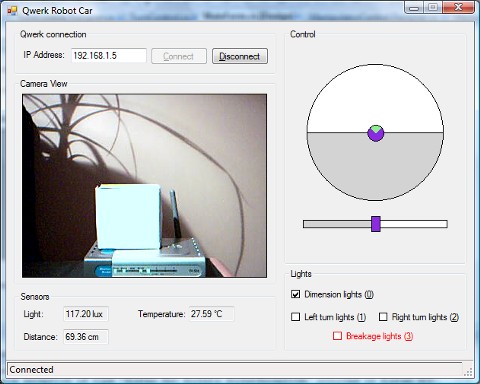
Task: Click the Lights group title
Action: coord(301,274)
